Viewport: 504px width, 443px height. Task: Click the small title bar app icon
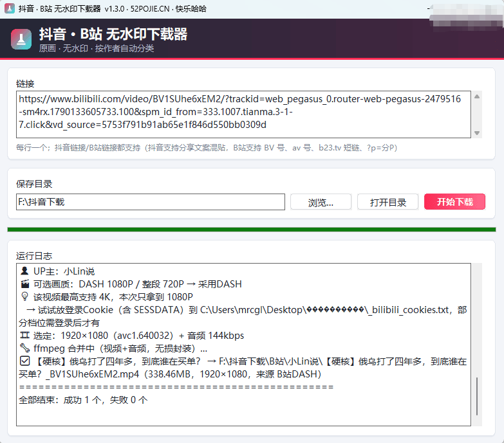tap(9, 8)
